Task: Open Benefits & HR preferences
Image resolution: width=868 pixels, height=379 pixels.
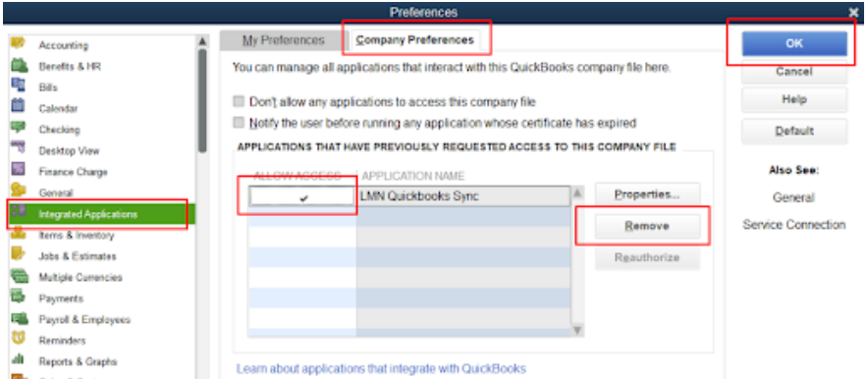Action: pos(70,67)
